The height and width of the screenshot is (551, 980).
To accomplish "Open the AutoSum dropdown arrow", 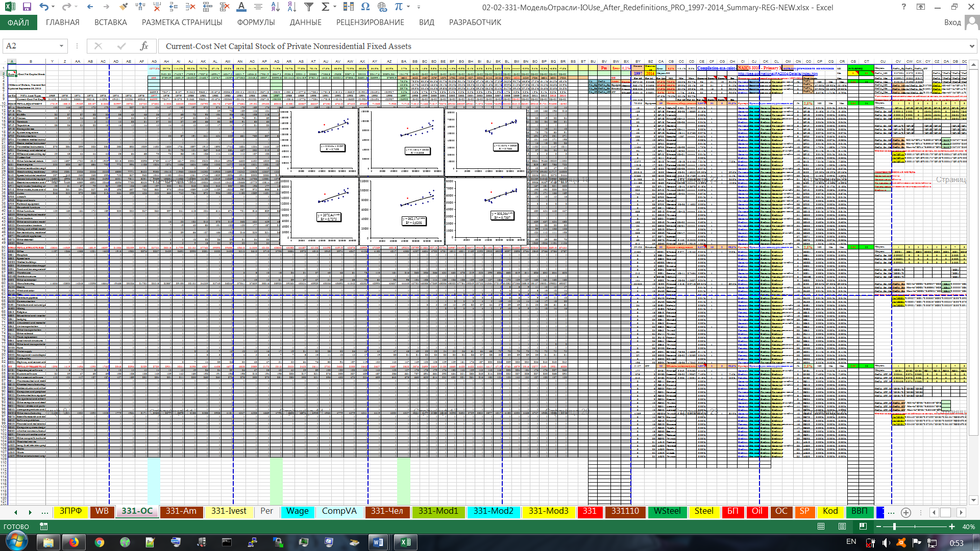I will (x=335, y=7).
